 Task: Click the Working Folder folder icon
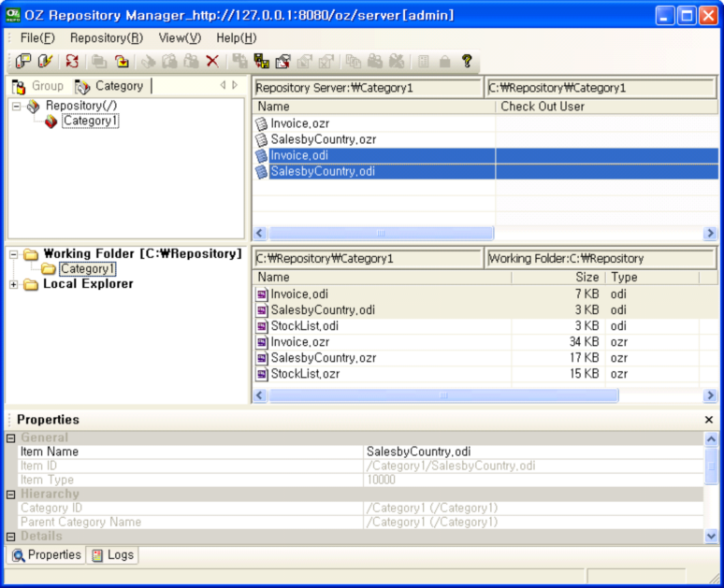tap(31, 254)
